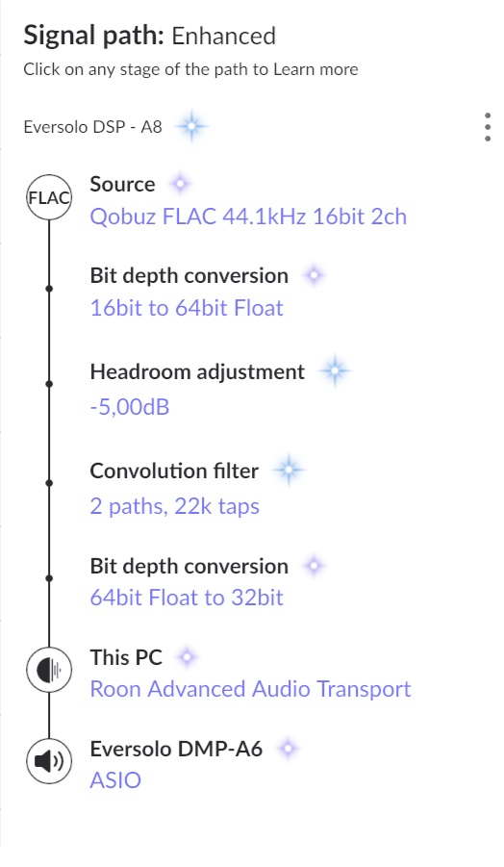Screen dimensions: 504x867
Task: Select the -5,00dB headroom value
Action: (x=129, y=407)
